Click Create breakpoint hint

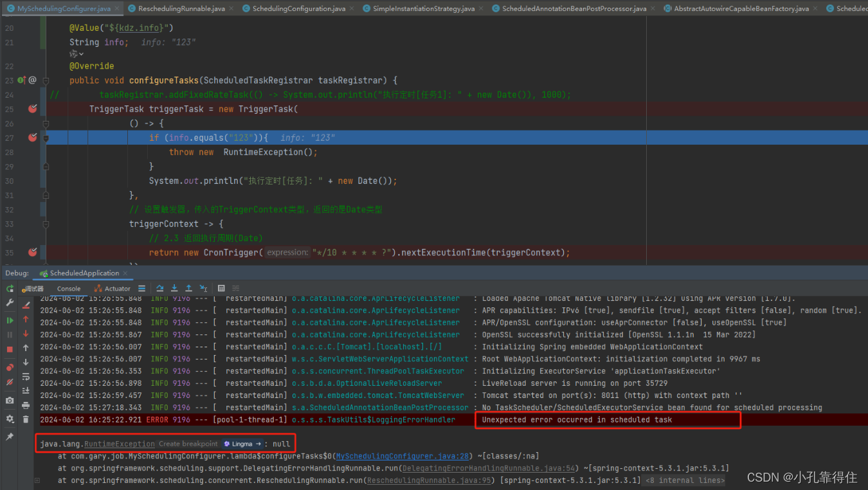click(x=188, y=444)
